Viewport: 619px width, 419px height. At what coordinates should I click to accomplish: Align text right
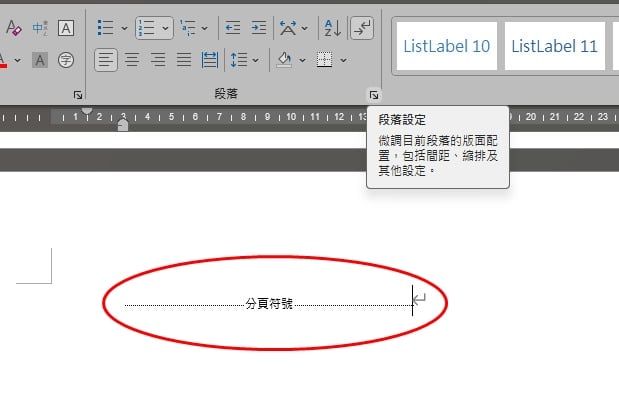(158, 60)
